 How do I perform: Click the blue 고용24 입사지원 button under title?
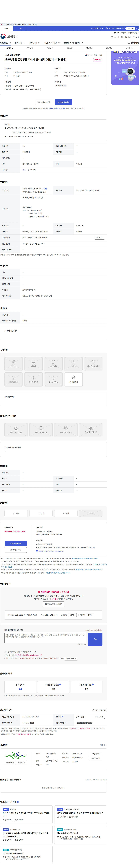pyautogui.click(x=63, y=102)
